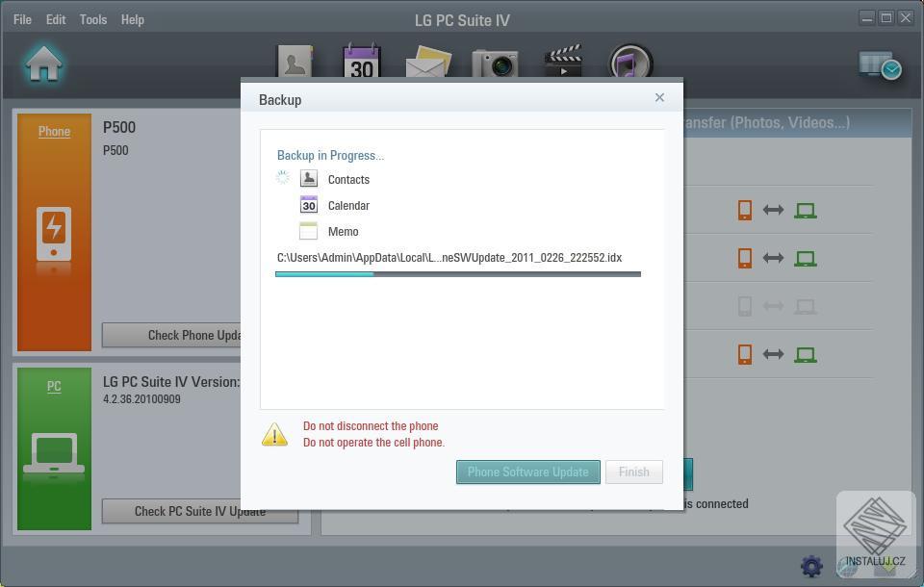924x587 pixels.
Task: Select the PC side tab
Action: point(54,386)
